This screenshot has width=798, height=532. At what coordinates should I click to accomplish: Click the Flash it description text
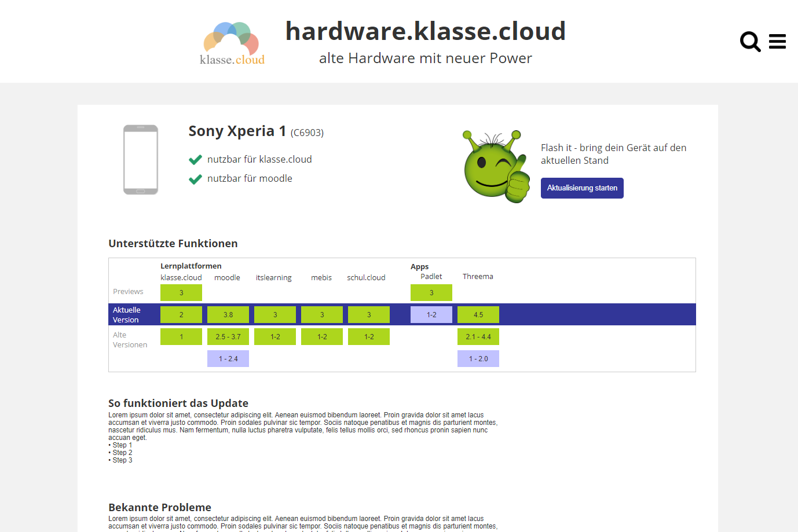[x=614, y=154]
